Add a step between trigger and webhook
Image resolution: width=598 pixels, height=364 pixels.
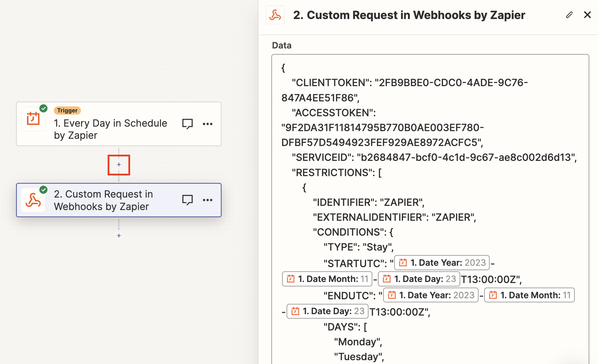pyautogui.click(x=119, y=165)
